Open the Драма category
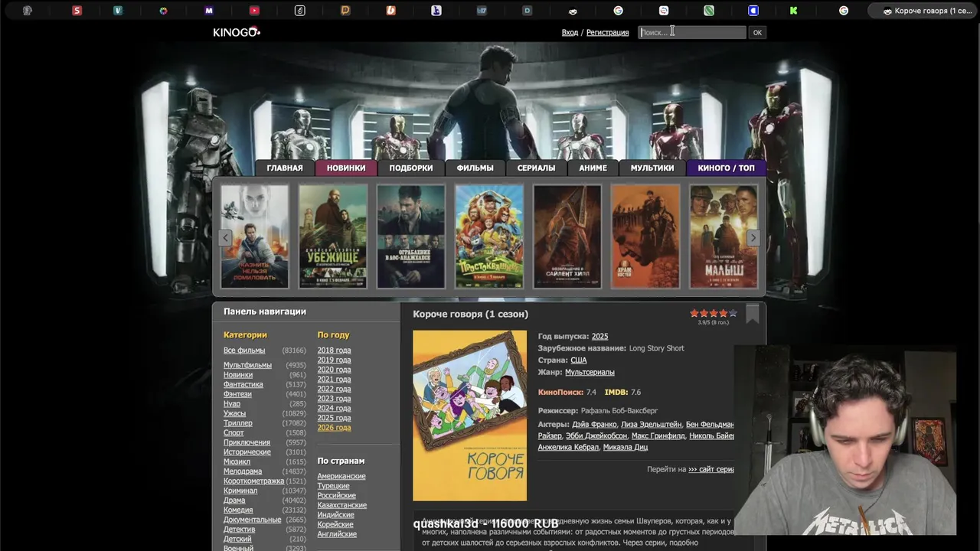 click(234, 500)
